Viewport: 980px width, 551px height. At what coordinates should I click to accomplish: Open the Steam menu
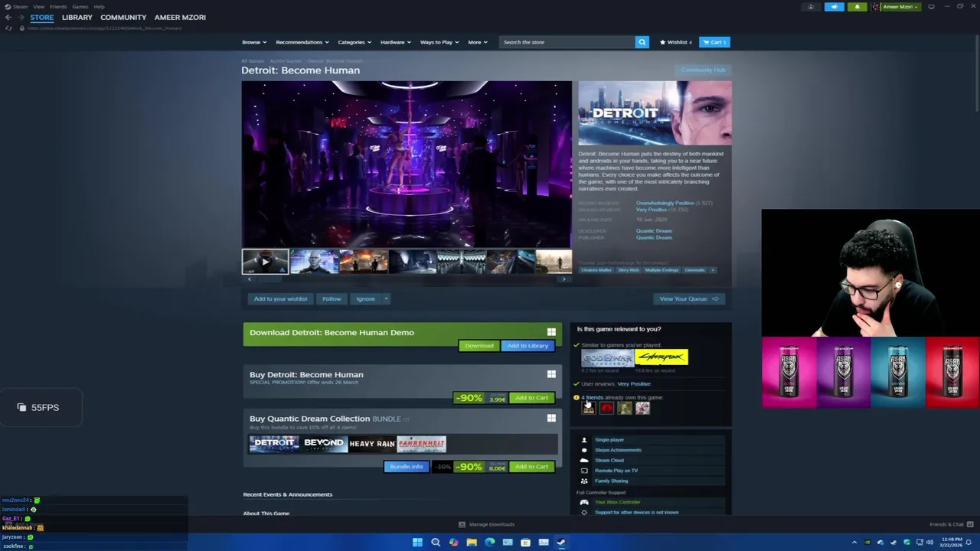click(20, 6)
